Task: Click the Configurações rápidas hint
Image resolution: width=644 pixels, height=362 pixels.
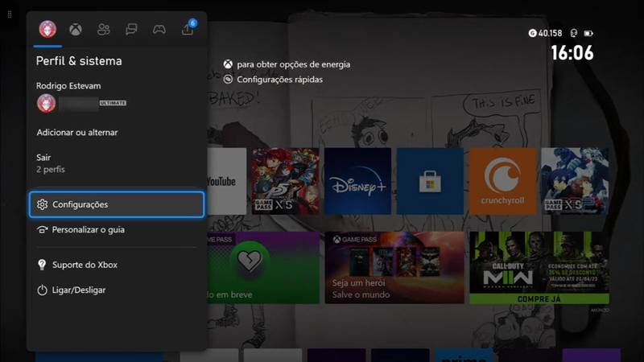Action: click(273, 79)
